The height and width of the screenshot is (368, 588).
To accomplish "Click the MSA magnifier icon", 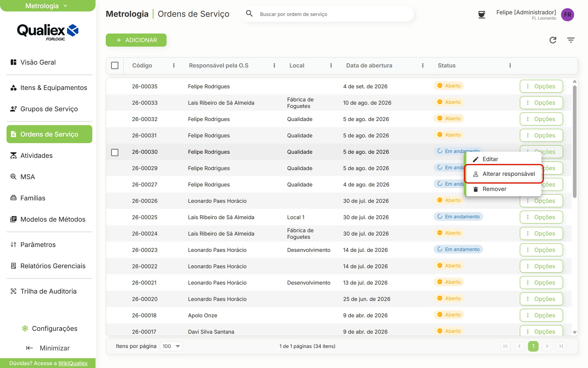I will tap(14, 177).
